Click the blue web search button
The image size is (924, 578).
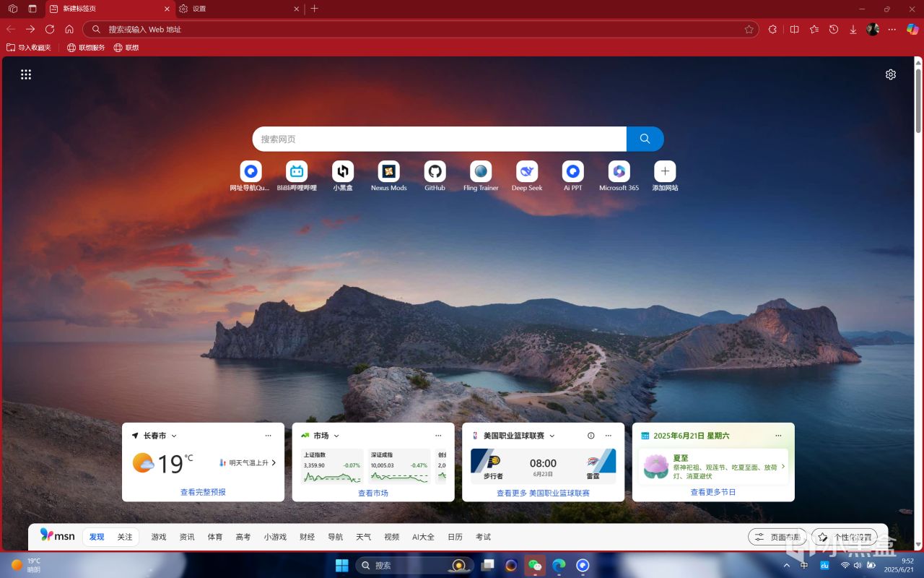point(645,139)
